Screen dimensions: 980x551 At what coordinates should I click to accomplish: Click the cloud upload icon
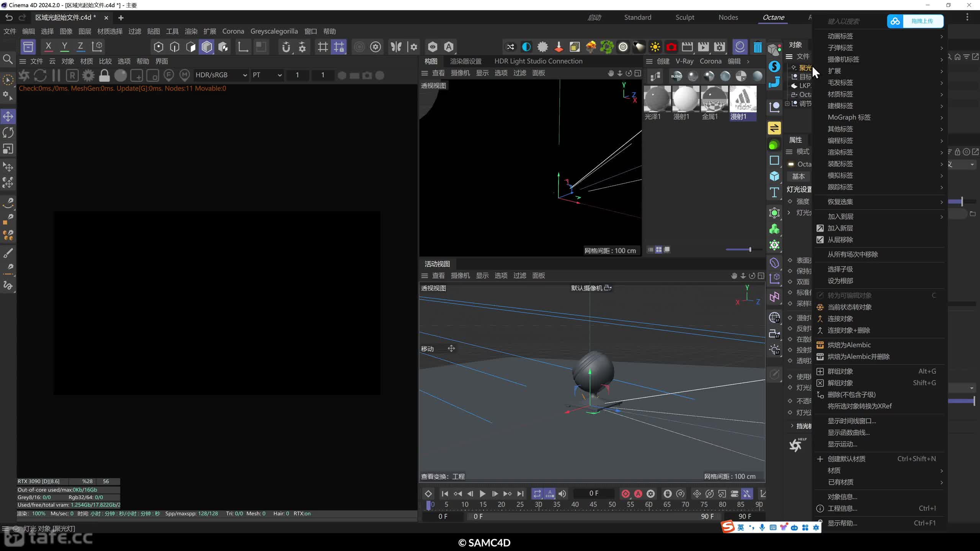[x=895, y=21]
